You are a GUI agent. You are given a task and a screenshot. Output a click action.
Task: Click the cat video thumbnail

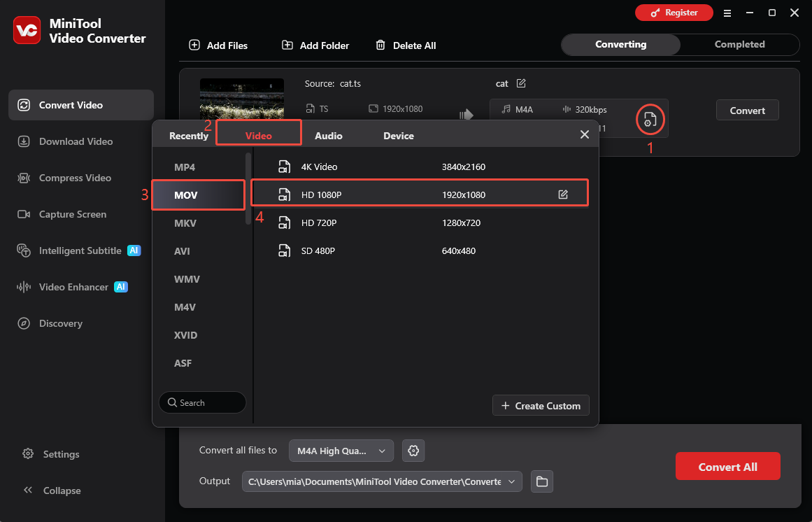click(242, 99)
